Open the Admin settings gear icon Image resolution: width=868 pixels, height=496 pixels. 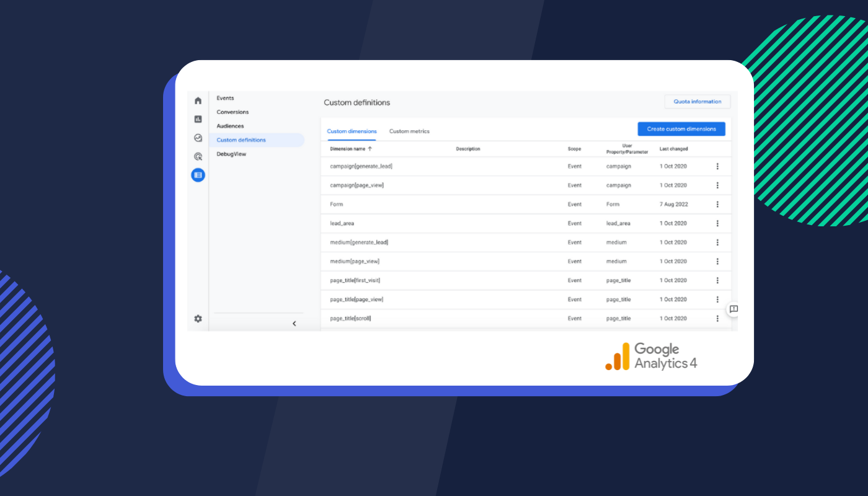[x=198, y=319]
